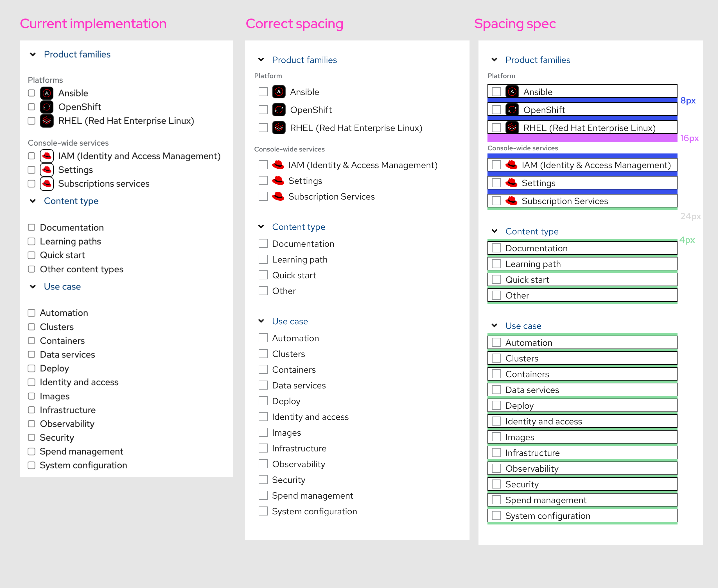718x588 pixels.
Task: Check Documentation box in Correct spacing panel
Action: 263,243
